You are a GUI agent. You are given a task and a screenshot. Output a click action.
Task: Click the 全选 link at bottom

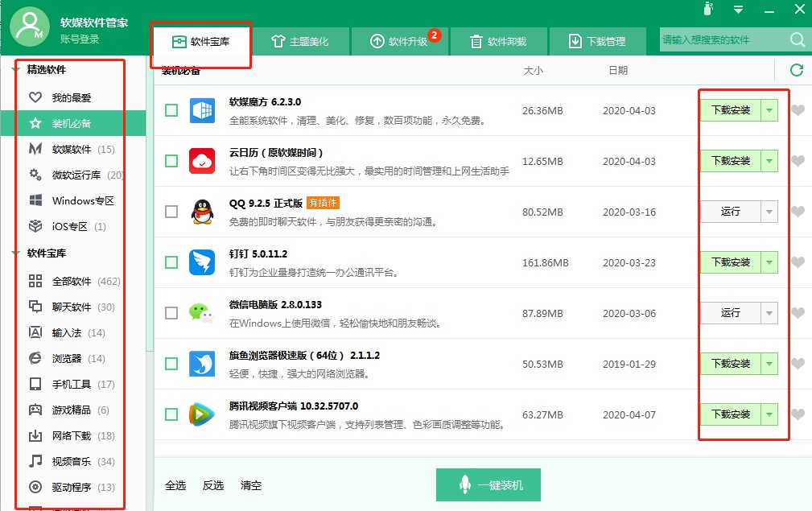(x=175, y=485)
